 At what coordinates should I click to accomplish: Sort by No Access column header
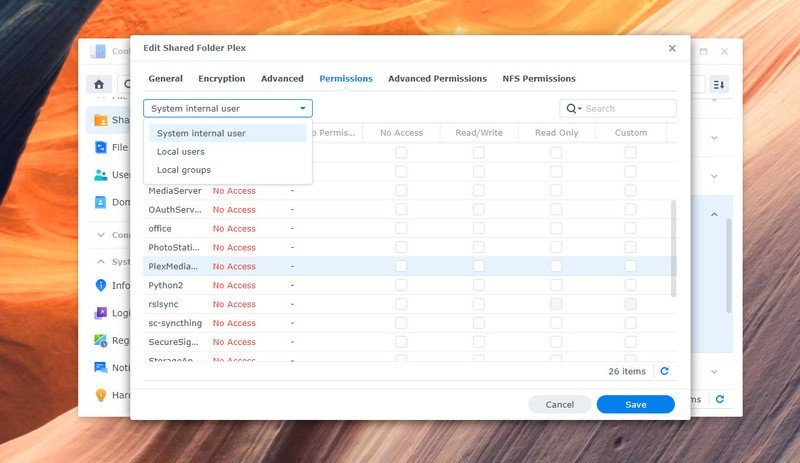click(x=401, y=133)
